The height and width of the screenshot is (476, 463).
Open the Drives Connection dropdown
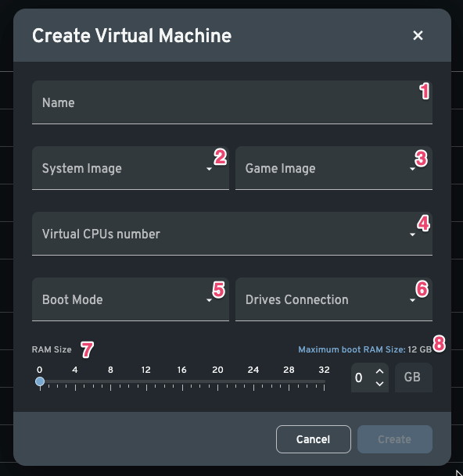[x=334, y=299]
